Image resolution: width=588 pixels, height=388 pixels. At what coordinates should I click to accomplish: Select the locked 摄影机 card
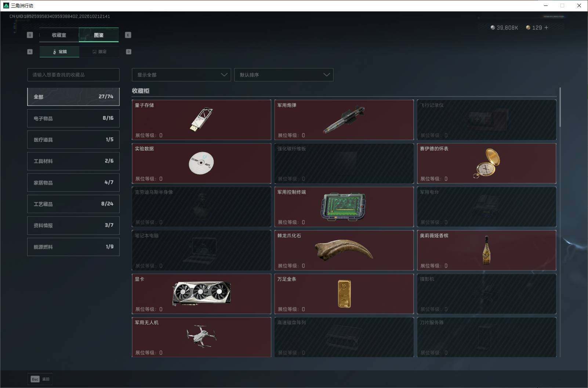click(x=487, y=294)
